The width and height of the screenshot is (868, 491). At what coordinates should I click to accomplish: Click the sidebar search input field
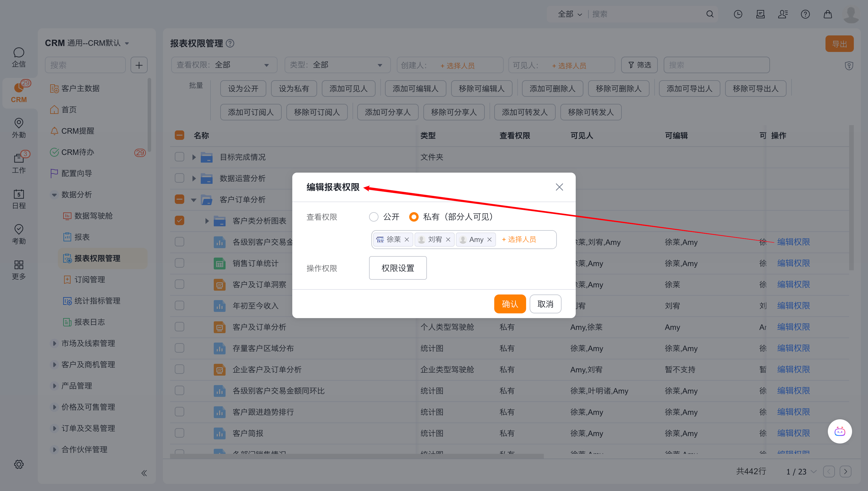[85, 65]
